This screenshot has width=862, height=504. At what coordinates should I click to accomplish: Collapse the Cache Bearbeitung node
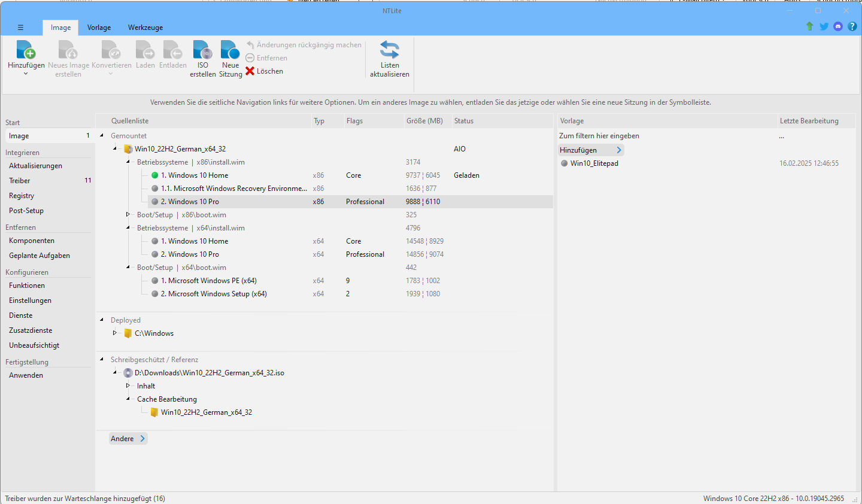click(128, 399)
